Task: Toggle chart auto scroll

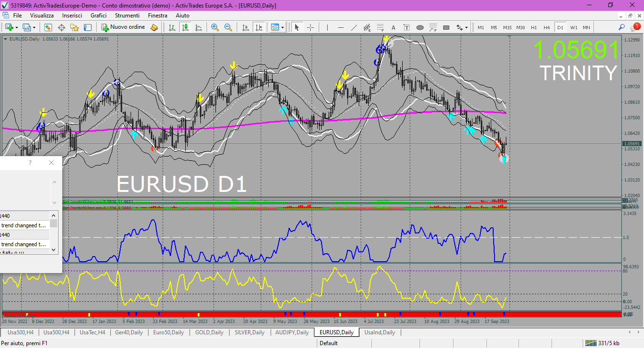Action: pyautogui.click(x=245, y=27)
